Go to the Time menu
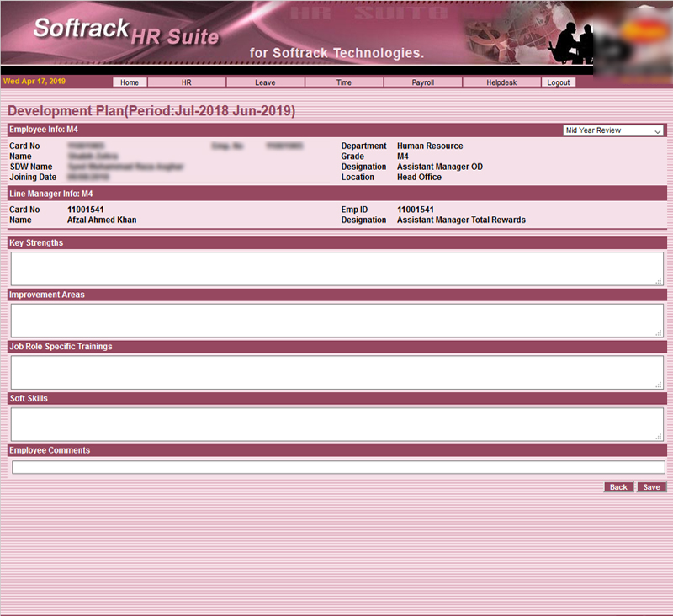This screenshot has width=673, height=616. coord(344,82)
